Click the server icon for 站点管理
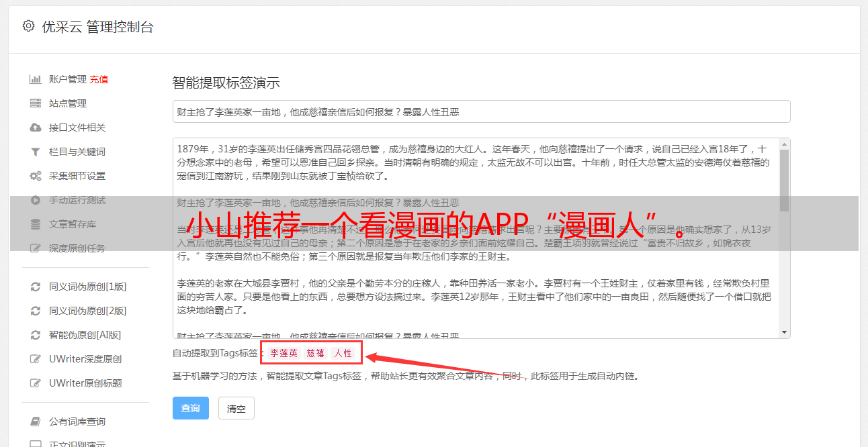The image size is (868, 447). coord(36,103)
